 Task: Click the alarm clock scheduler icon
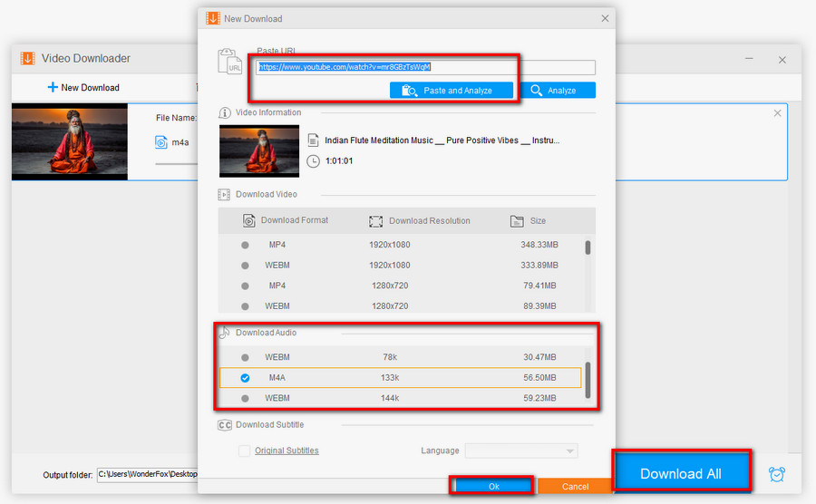click(x=777, y=474)
